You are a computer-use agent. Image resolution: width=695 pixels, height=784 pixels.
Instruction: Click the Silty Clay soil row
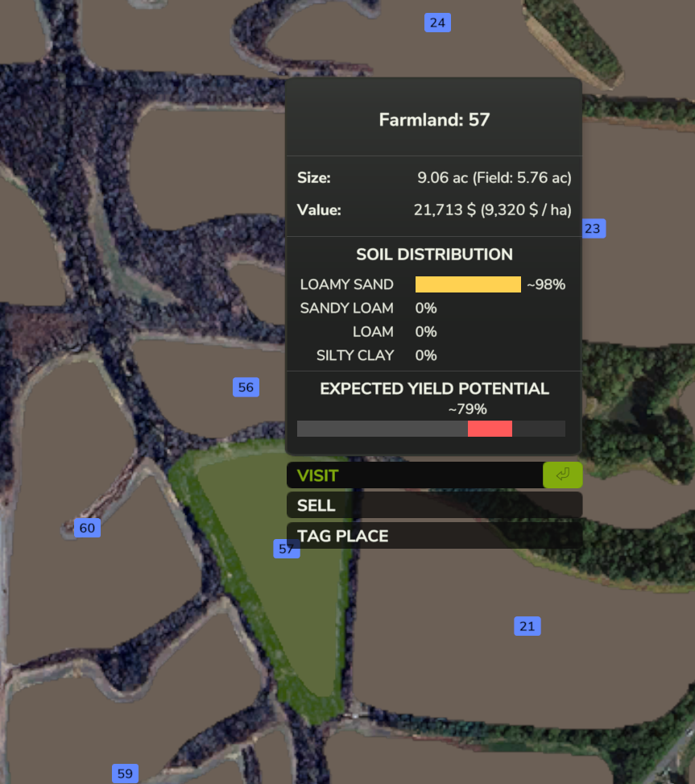tap(355, 355)
